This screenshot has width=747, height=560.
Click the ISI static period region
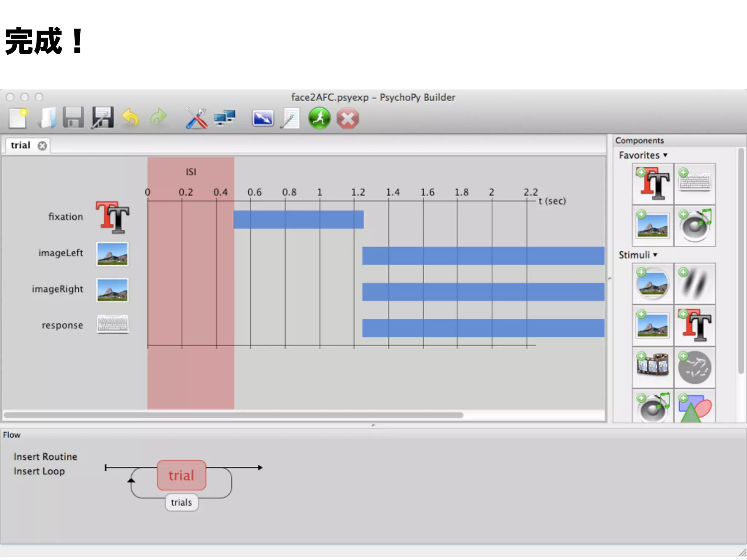click(x=191, y=283)
